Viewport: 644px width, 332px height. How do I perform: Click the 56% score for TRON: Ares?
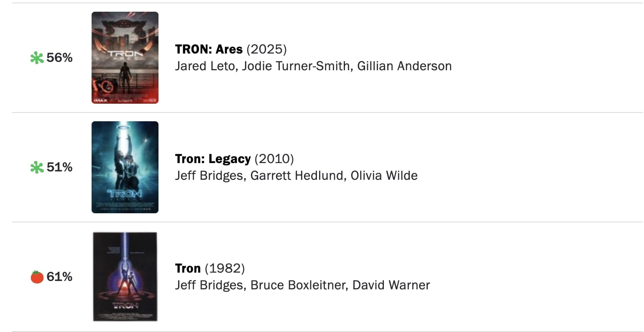[x=60, y=58]
